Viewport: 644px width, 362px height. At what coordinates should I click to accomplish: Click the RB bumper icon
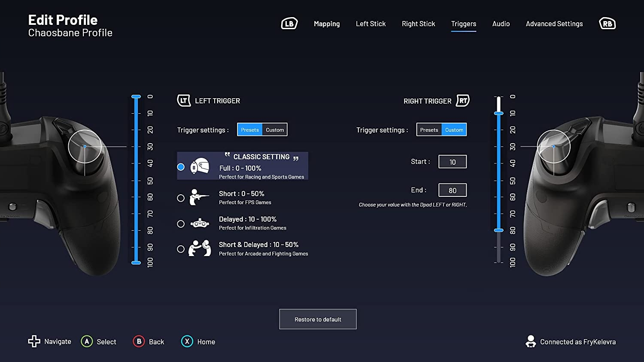coord(607,24)
